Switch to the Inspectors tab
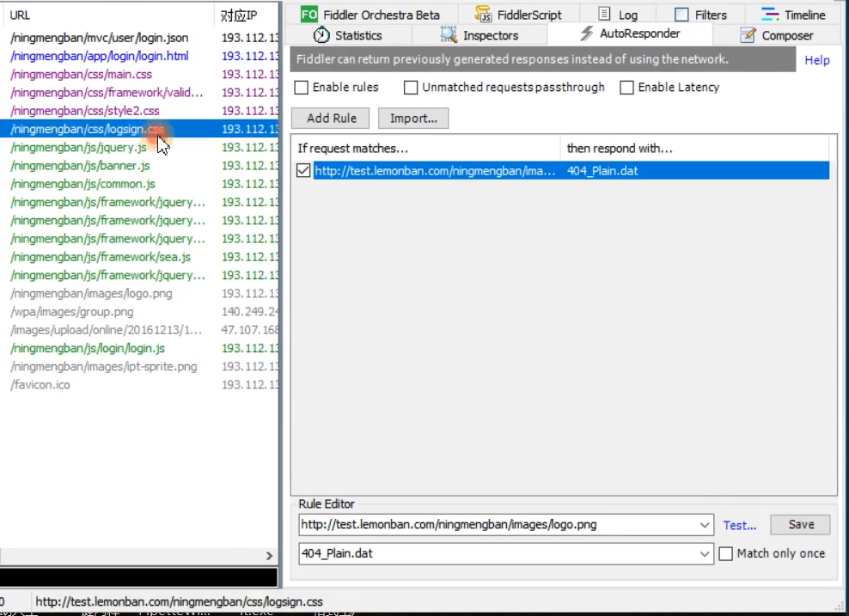The image size is (849, 616). point(479,35)
